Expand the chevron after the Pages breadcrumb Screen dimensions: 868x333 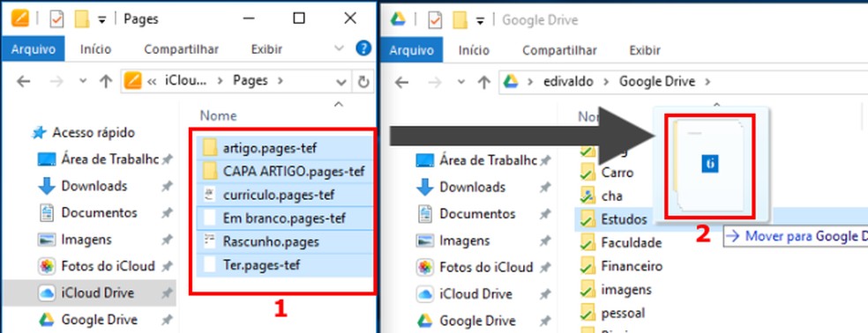coord(280,81)
